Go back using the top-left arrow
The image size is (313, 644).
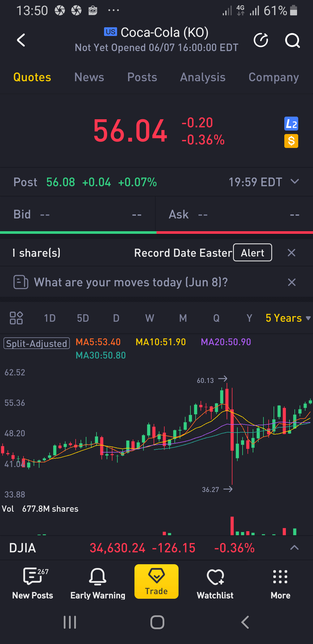21,40
